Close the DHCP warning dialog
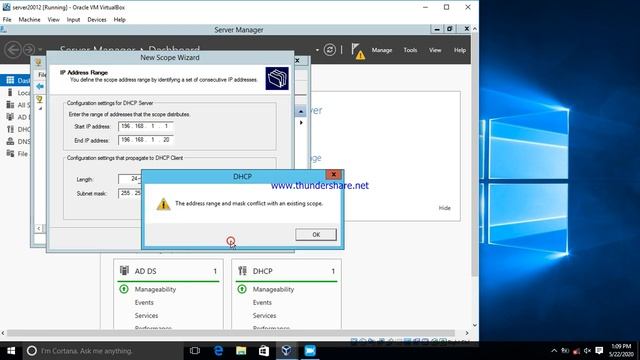The height and width of the screenshot is (360, 640). (333, 175)
